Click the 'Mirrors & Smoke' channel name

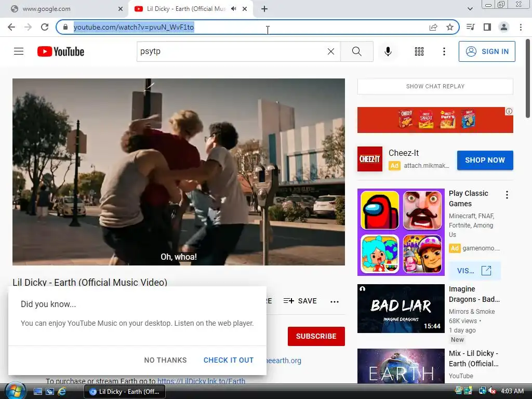pos(472,312)
